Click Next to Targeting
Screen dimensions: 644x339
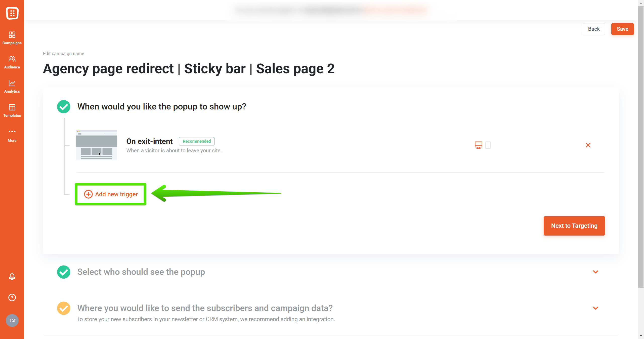click(574, 226)
